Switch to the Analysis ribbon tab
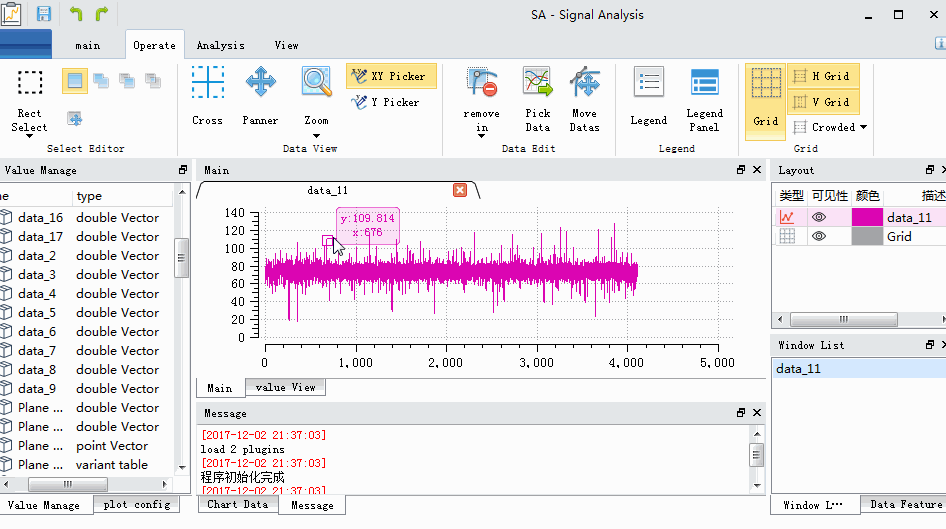 (x=221, y=45)
